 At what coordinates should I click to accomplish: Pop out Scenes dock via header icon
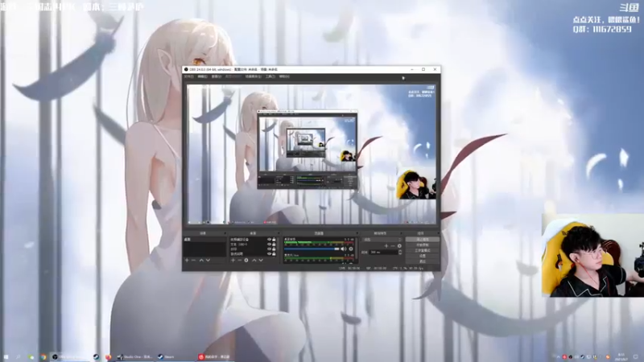(x=225, y=233)
